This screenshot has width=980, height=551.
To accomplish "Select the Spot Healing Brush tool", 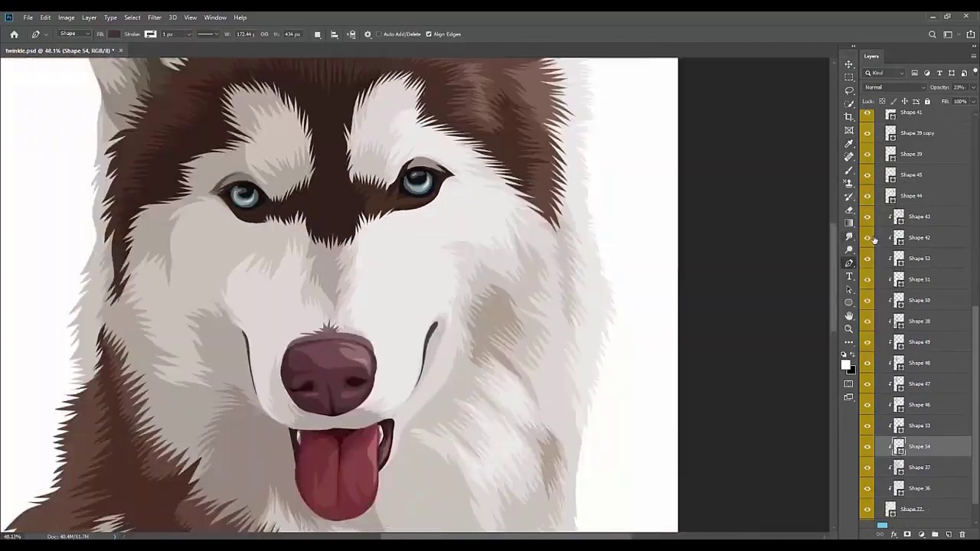I will tap(849, 157).
